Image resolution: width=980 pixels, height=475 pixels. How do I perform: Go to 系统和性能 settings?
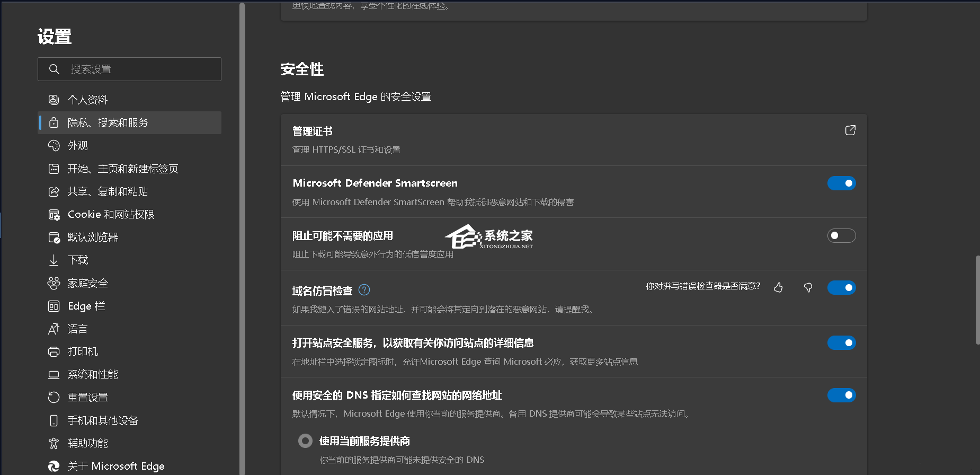tap(130, 374)
